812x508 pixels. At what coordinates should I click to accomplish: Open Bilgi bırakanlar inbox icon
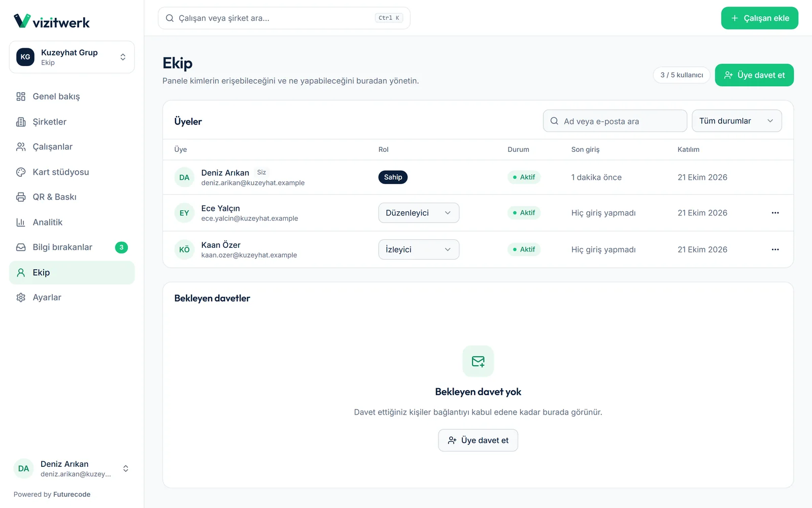tap(21, 247)
